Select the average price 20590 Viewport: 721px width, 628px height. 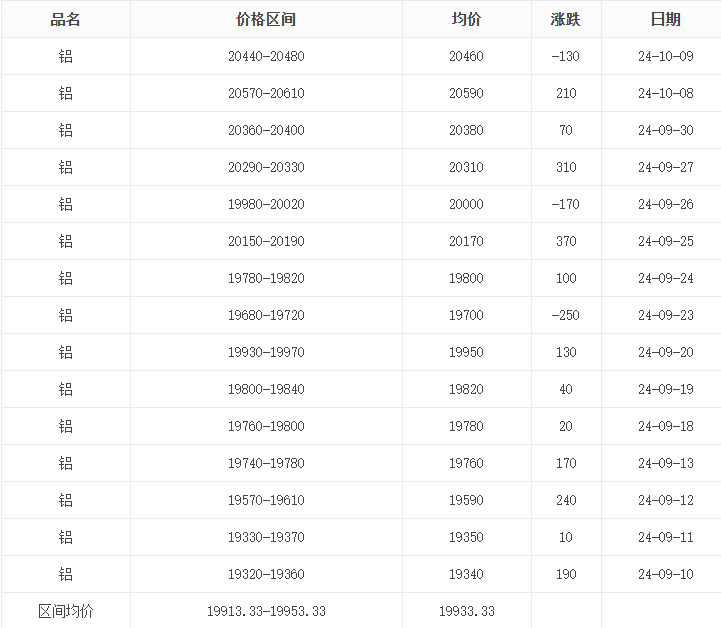466,93
